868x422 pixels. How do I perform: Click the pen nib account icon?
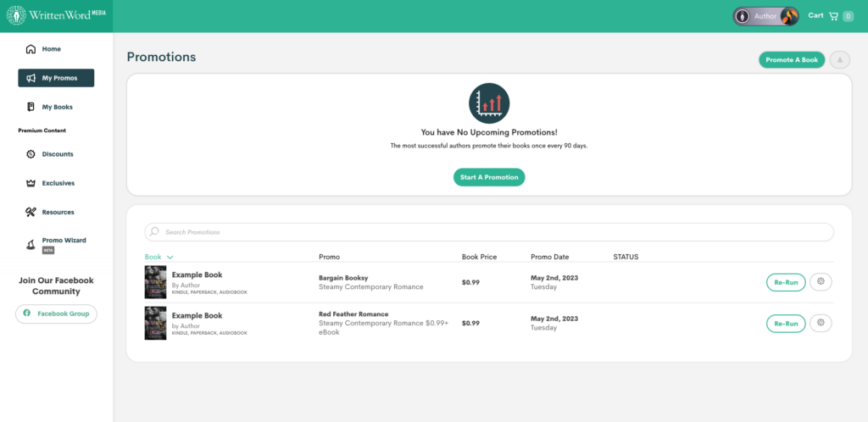click(743, 16)
